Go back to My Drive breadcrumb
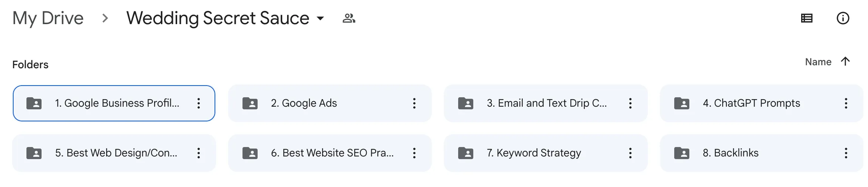The width and height of the screenshot is (868, 187). [x=48, y=18]
